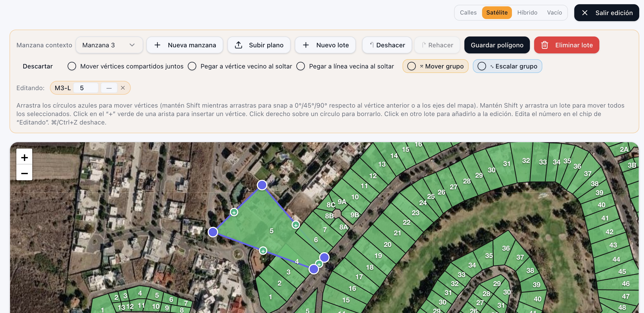Toggle the Escalar grupo option
Image resolution: width=644 pixels, height=313 pixels.
tap(507, 66)
